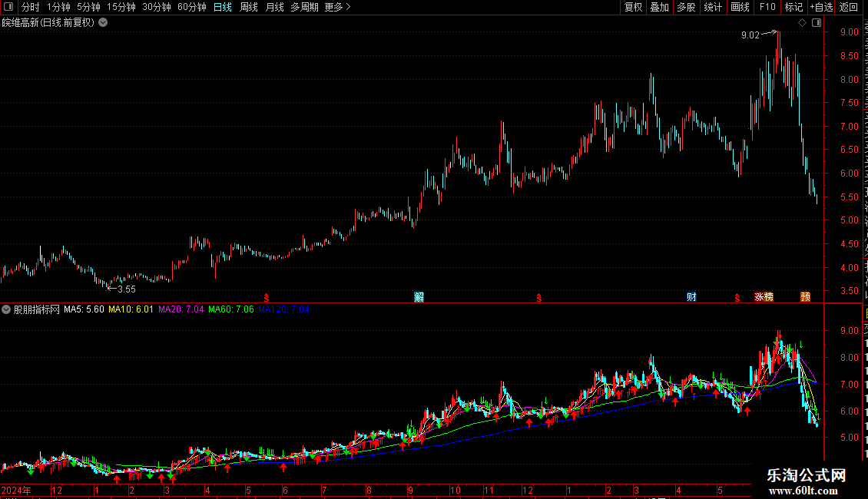
Task: Click the MA120: 7.04 indicator value
Action: click(x=283, y=310)
